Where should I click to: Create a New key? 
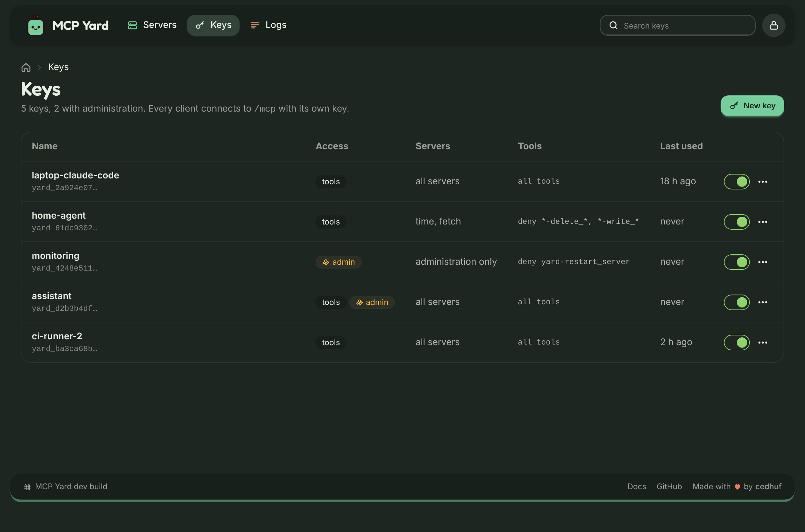[x=752, y=105]
